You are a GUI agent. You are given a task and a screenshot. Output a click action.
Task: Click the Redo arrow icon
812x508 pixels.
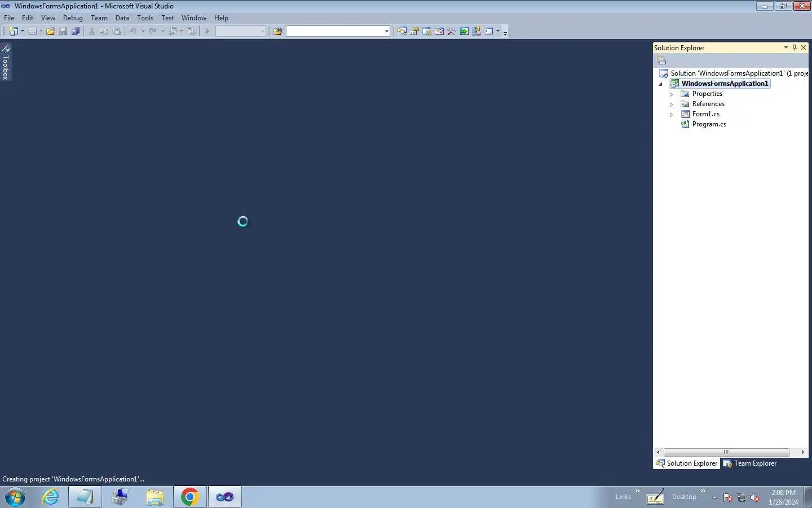[x=153, y=31]
